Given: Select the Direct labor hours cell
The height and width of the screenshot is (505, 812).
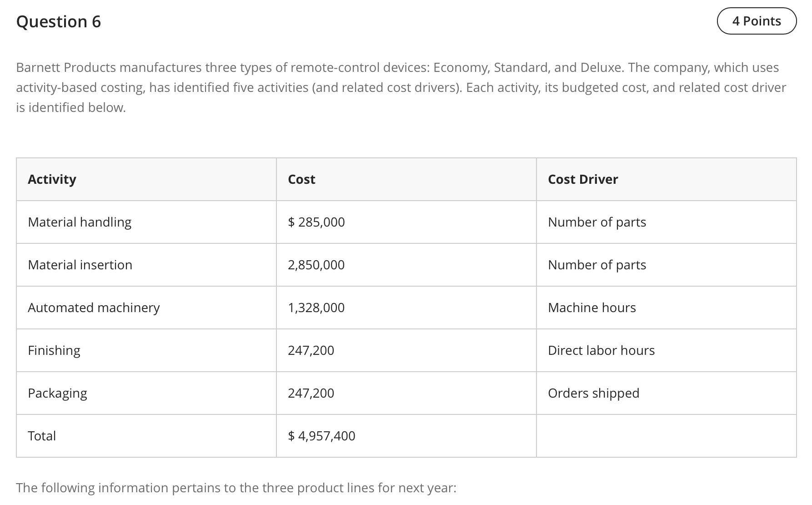Looking at the screenshot, I should pos(667,350).
